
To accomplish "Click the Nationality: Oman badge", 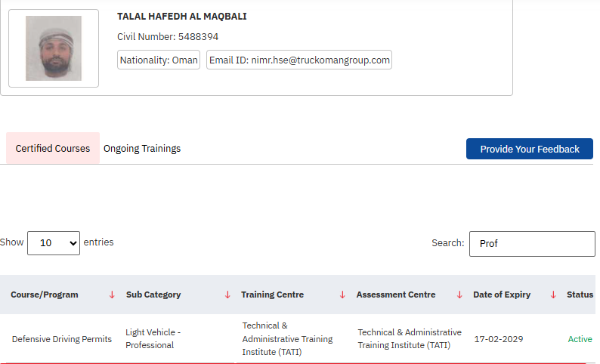I will [x=159, y=60].
